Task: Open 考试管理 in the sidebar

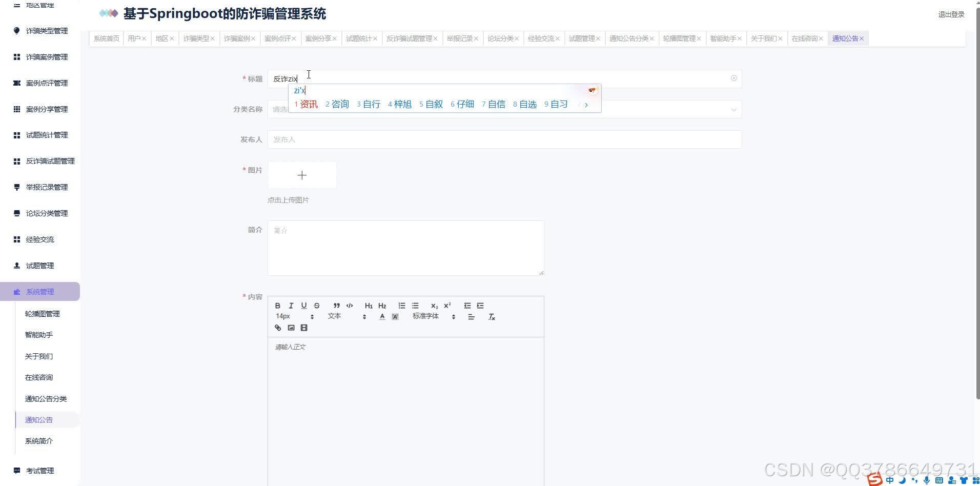Action: 40,471
